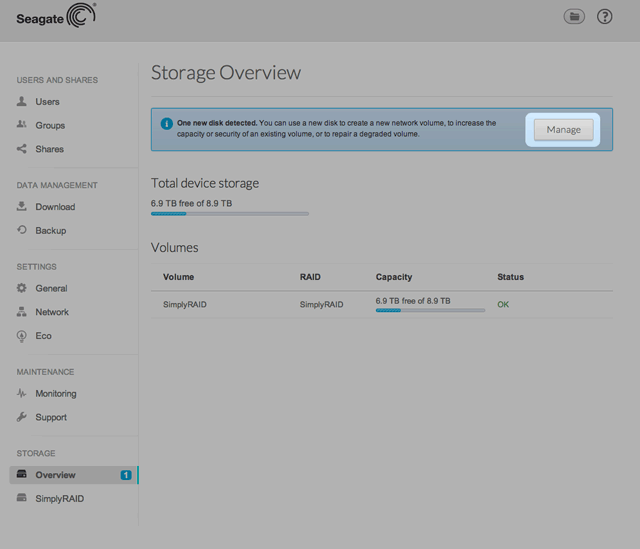Image resolution: width=640 pixels, height=549 pixels.
Task: Open the file browser folder icon
Action: click(574, 17)
